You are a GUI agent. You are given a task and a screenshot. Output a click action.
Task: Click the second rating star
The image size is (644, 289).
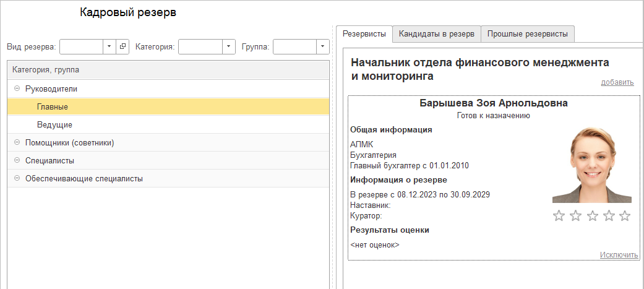tap(575, 215)
